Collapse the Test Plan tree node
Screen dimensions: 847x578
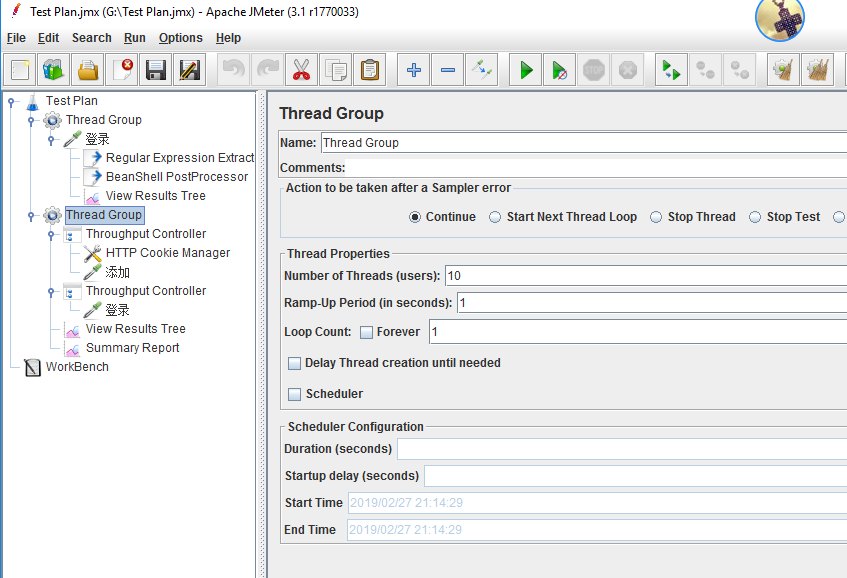[x=11, y=101]
